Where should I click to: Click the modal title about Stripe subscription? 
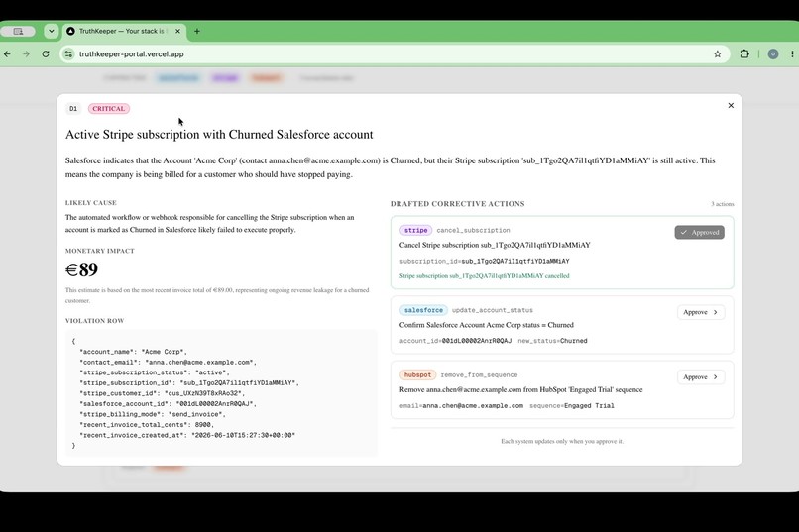pos(219,135)
